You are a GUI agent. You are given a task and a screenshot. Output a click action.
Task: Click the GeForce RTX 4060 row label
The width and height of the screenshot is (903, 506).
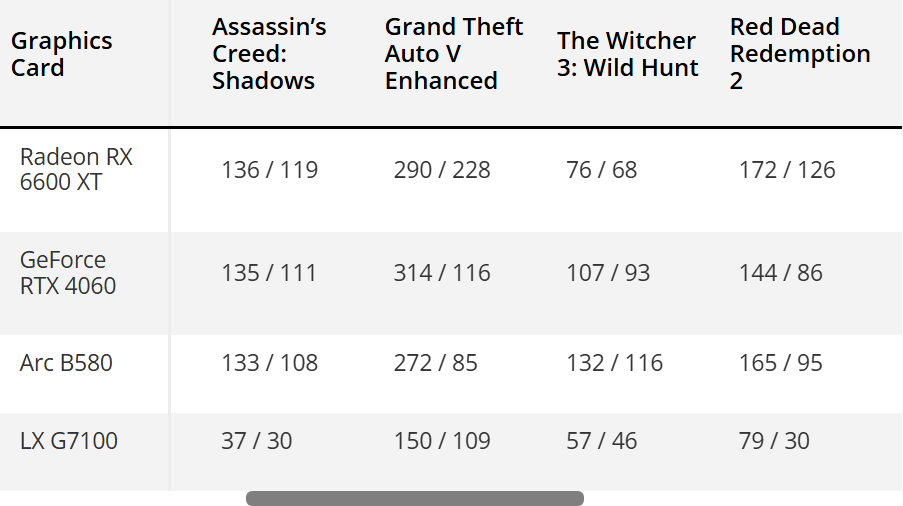[x=68, y=273]
